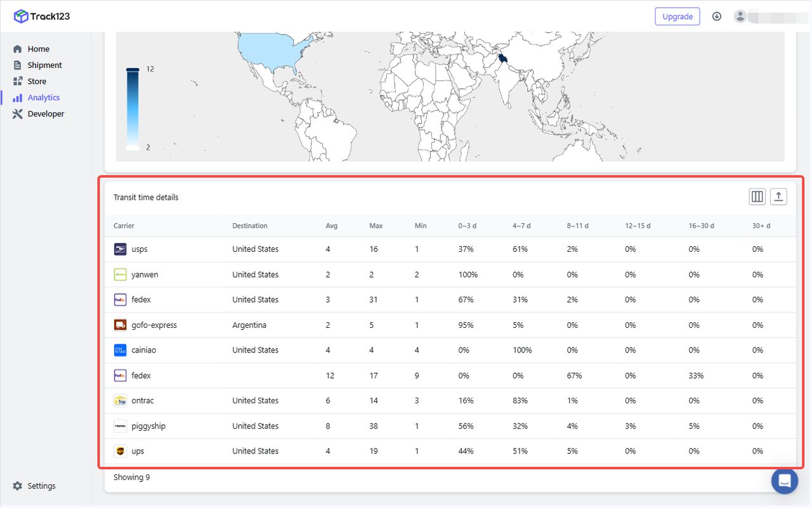Click the 83% value in ontrac row

pos(520,401)
